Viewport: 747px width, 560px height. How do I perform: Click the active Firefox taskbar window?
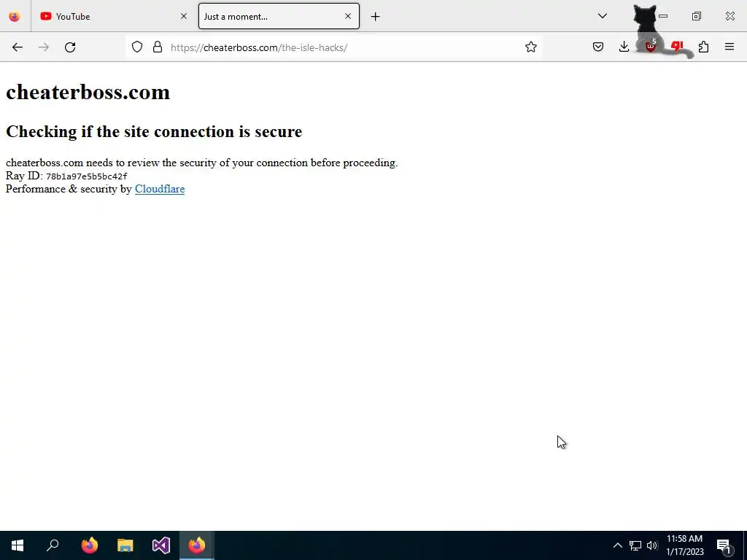pyautogui.click(x=197, y=545)
